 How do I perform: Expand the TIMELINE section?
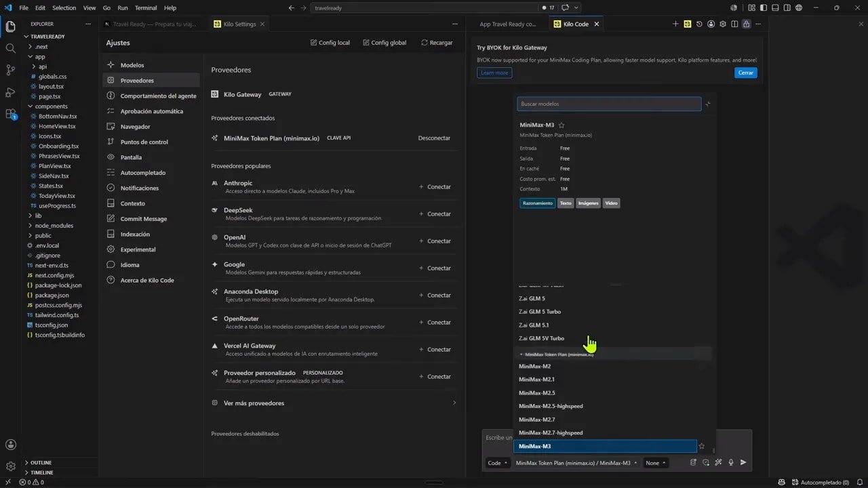(41, 472)
